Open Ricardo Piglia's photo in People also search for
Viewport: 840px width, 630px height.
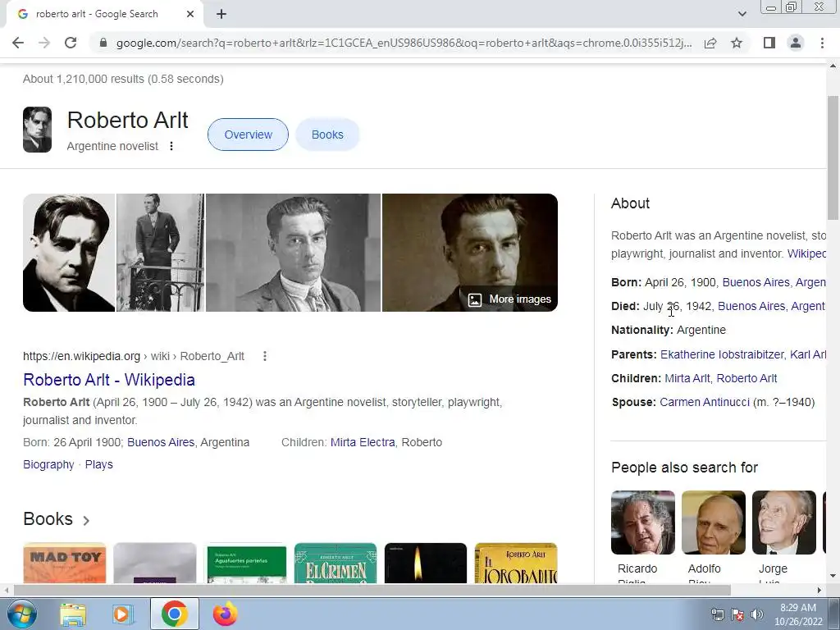643,523
